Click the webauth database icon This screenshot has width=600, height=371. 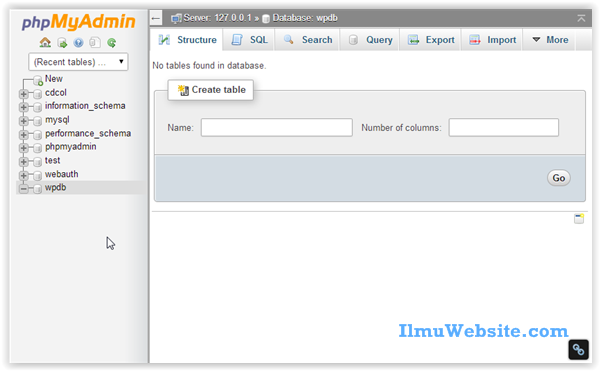point(37,175)
